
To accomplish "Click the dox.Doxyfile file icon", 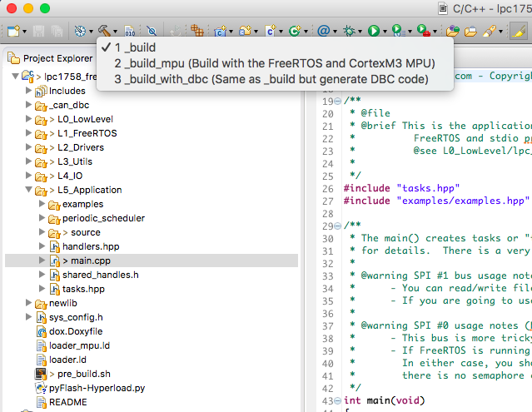I will (x=41, y=331).
